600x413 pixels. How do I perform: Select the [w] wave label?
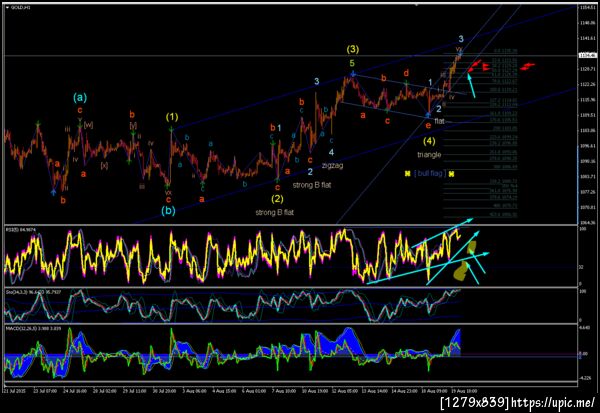88,125
